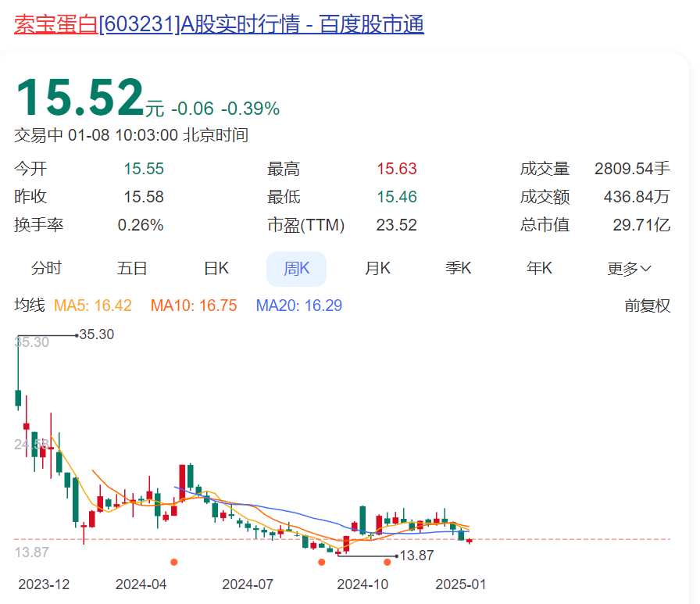Click the 35.30 high price marker label
This screenshot has width=700, height=604.
click(x=96, y=334)
